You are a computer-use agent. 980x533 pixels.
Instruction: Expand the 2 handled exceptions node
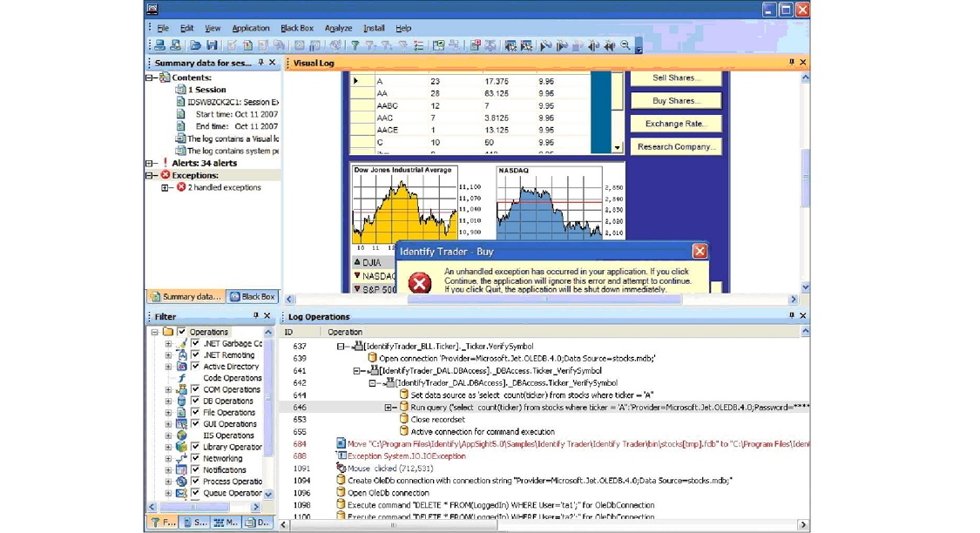tap(165, 187)
